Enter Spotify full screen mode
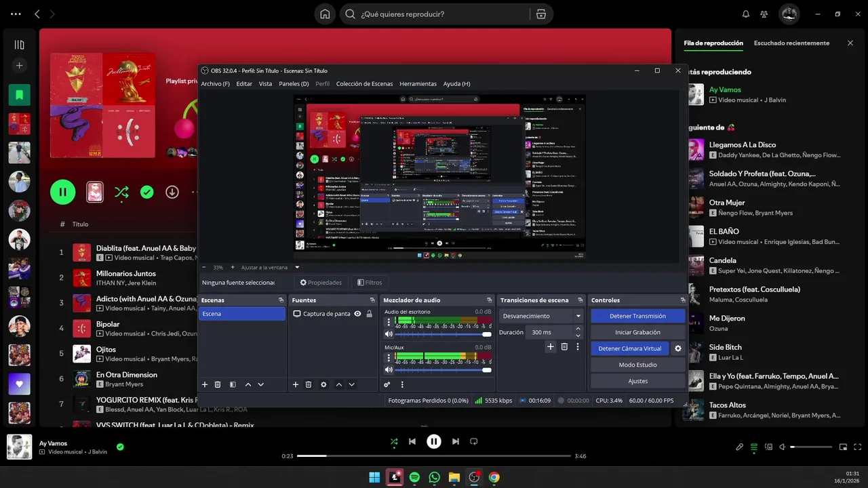Viewport: 868px width, 488px height. [x=857, y=447]
